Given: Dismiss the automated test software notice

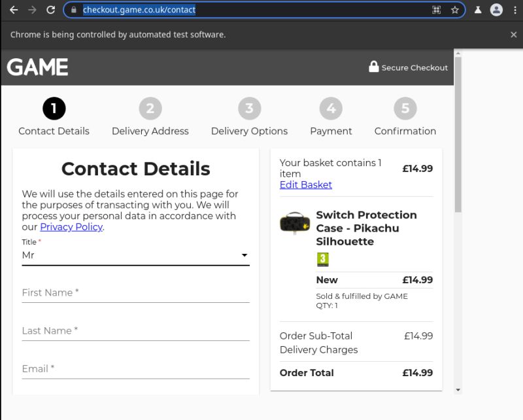Looking at the screenshot, I should (514, 35).
